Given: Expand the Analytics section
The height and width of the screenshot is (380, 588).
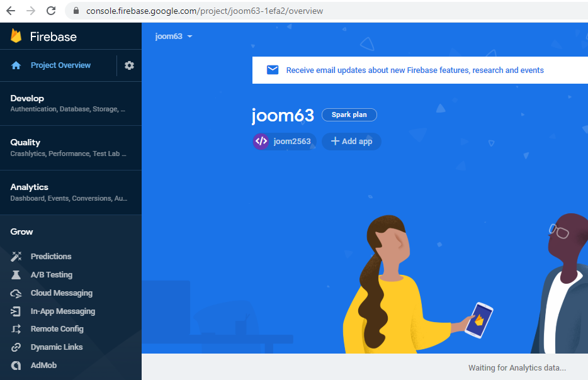Looking at the screenshot, I should tap(69, 192).
